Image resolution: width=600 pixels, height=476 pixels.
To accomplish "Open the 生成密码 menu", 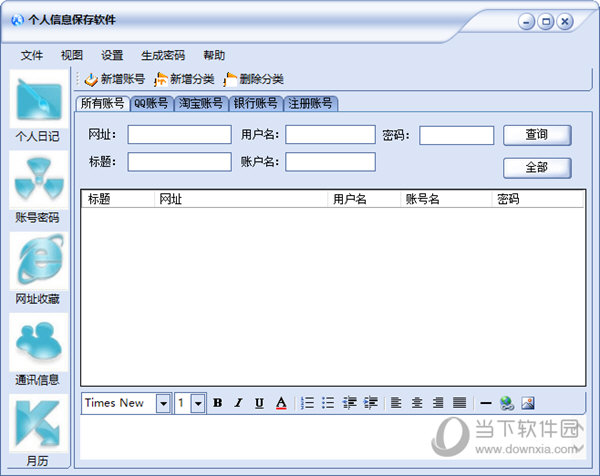I will (x=163, y=55).
